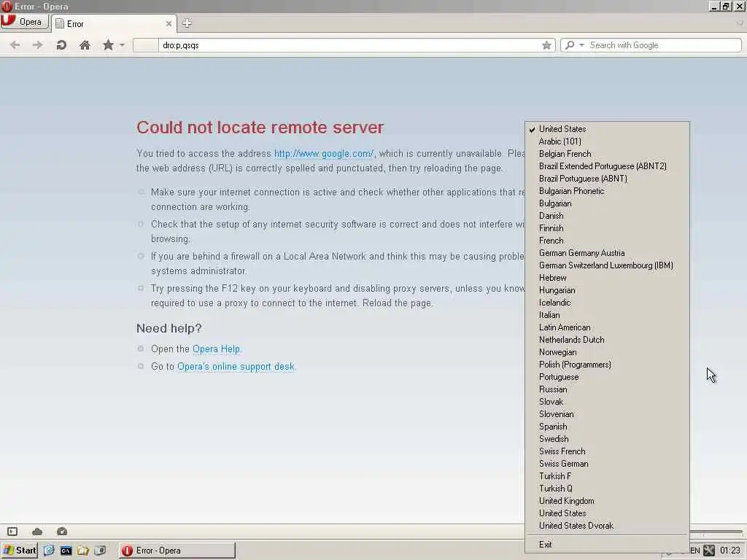Select Hungarian keyboard layout

tap(608, 290)
